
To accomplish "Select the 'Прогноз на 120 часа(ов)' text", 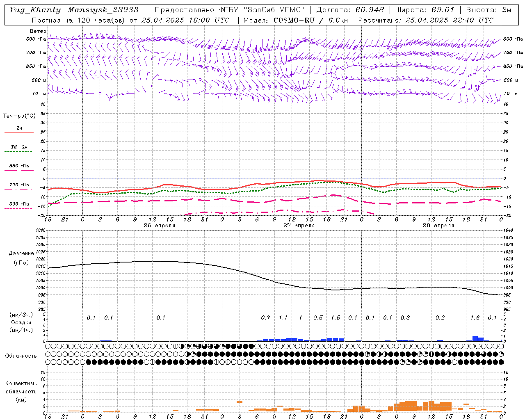I will click(79, 20).
